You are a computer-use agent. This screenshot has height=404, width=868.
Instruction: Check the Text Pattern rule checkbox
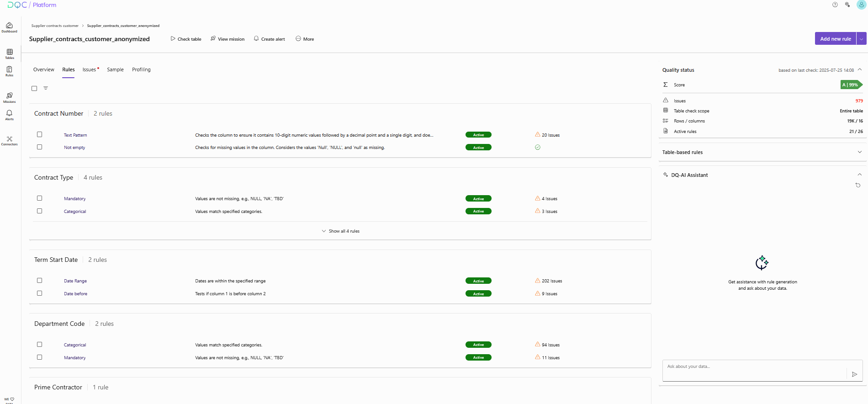click(x=40, y=134)
